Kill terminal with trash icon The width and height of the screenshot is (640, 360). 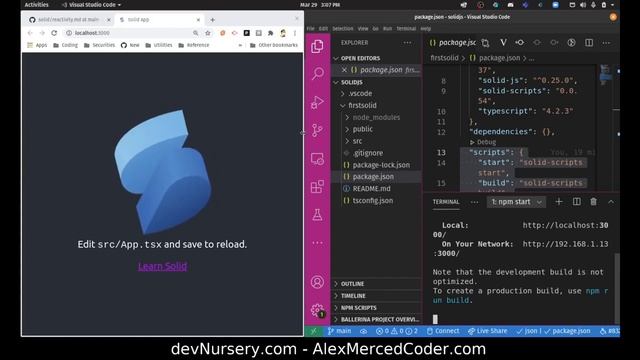[593, 202]
